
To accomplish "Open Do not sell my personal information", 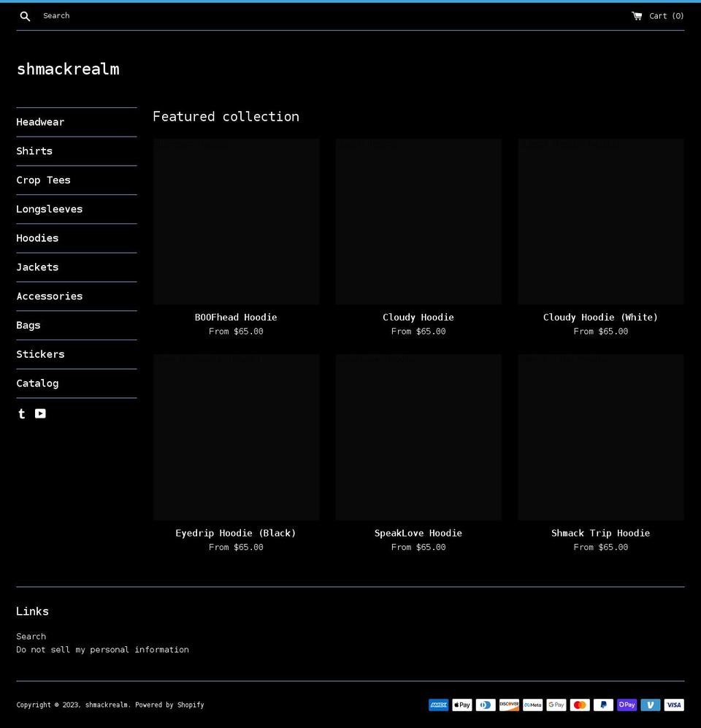I will click(x=102, y=649).
